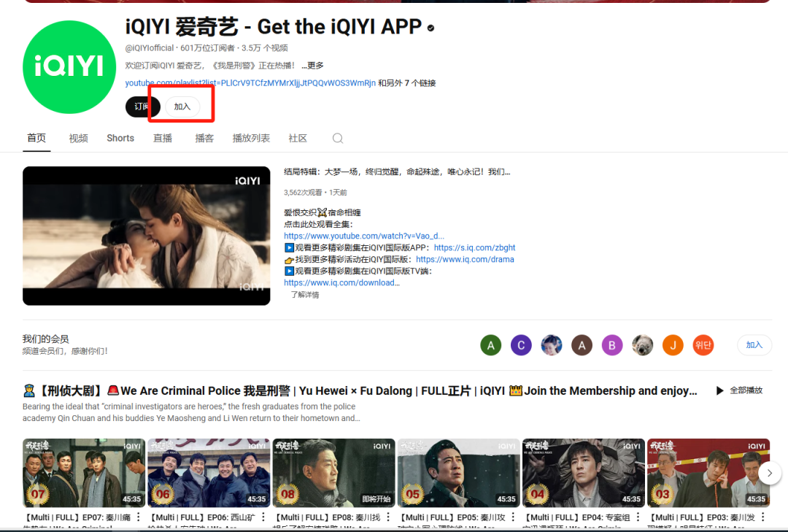Open EP03 video thumbnail
The image size is (788, 532).
(x=708, y=473)
